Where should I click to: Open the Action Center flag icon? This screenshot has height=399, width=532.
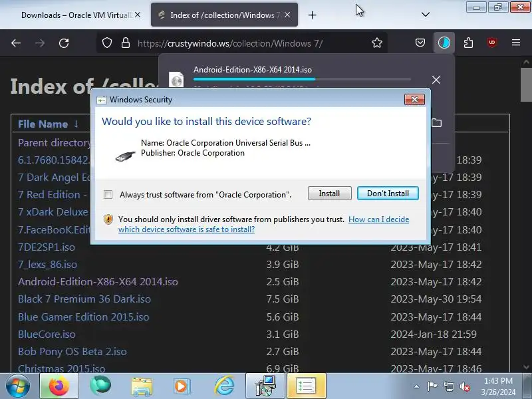pos(432,386)
